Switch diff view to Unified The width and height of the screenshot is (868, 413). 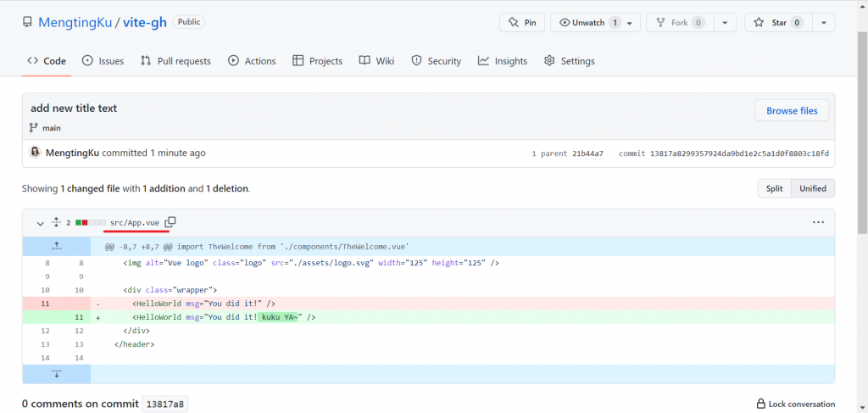[813, 189]
